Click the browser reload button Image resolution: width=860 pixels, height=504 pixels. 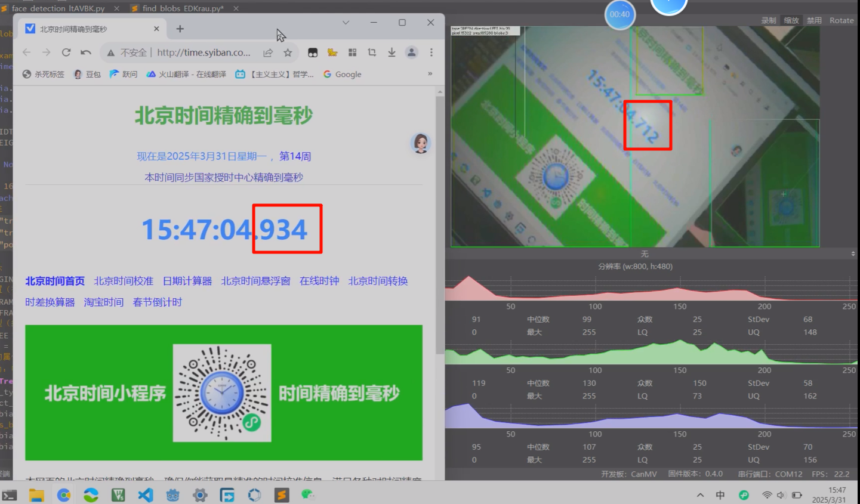pos(66,52)
